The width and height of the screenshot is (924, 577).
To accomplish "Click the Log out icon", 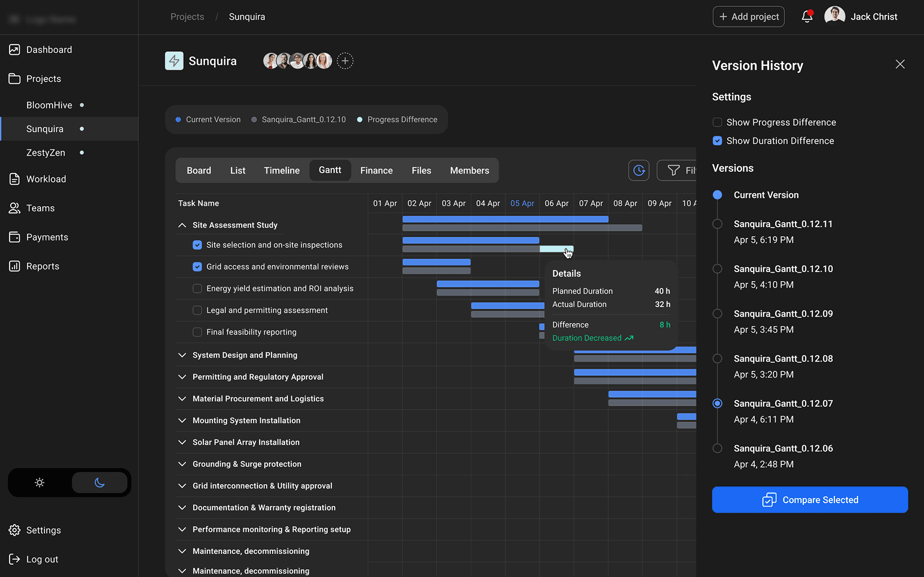I will click(15, 559).
